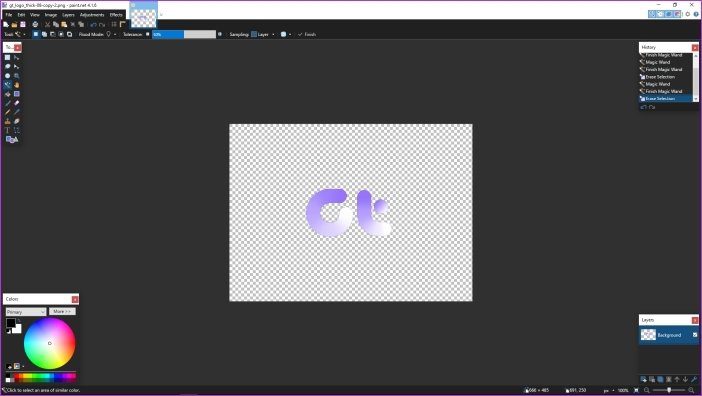The width and height of the screenshot is (702, 396).
Task: Select the Background layer row
Action: point(668,335)
